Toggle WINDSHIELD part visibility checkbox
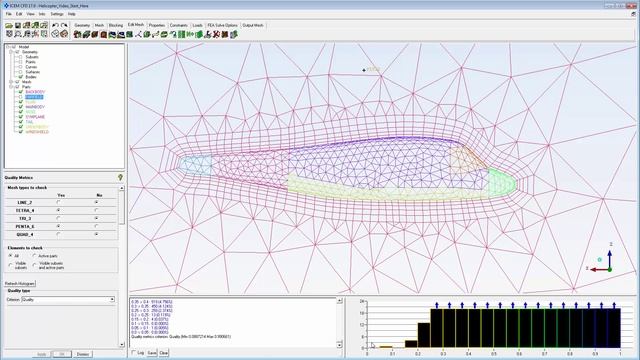This screenshot has width=640, height=360. click(x=20, y=132)
